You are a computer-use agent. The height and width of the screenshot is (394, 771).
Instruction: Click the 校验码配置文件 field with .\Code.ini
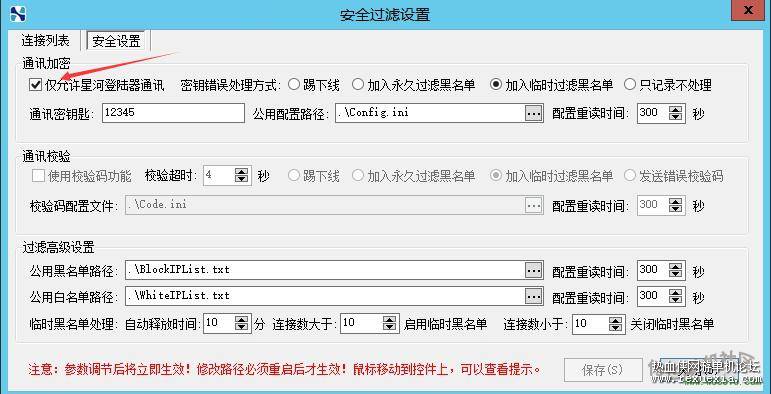coord(325,205)
